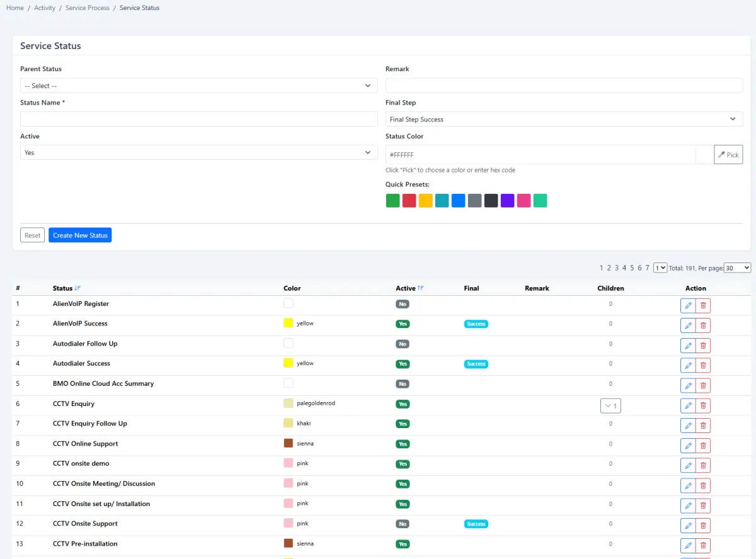Viewport: 756px width, 559px height.
Task: Edit CCTV Onsite set up/ Installation
Action: (688, 506)
